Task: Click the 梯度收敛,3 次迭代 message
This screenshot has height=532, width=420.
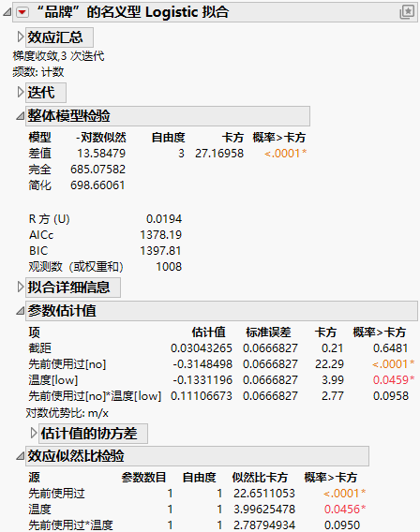Action: pos(58,56)
